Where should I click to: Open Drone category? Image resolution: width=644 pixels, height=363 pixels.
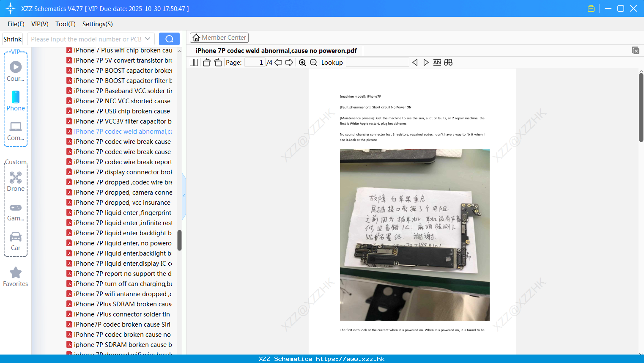(x=16, y=182)
